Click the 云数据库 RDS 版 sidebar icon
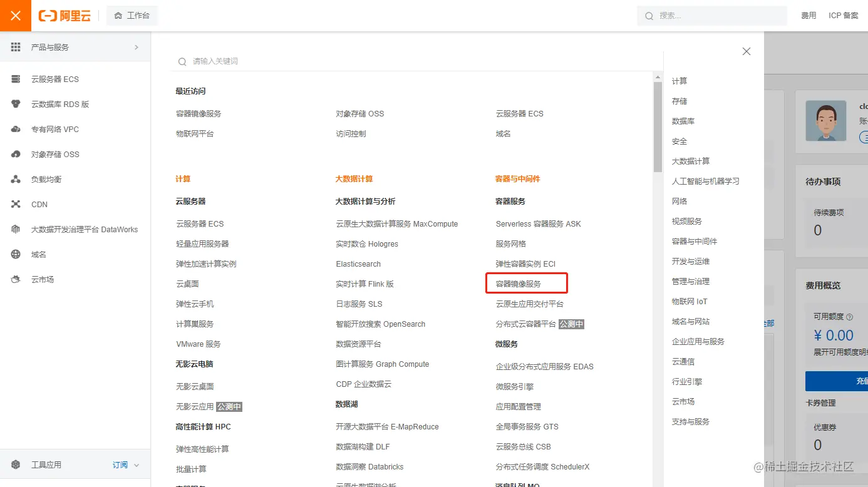 (x=16, y=104)
